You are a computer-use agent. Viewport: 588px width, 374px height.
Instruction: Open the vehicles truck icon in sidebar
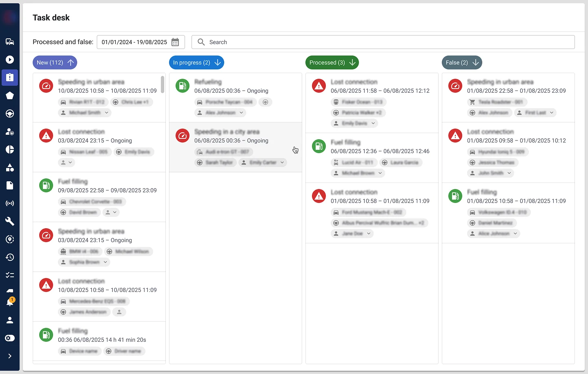pos(10,42)
